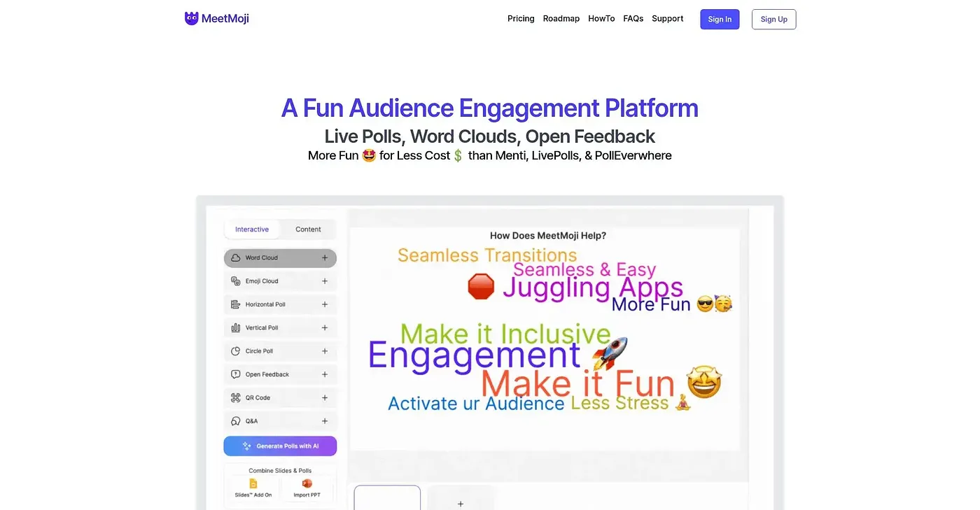Add a QR Code with its plus
Screen dimensions: 980x510
tap(325, 398)
